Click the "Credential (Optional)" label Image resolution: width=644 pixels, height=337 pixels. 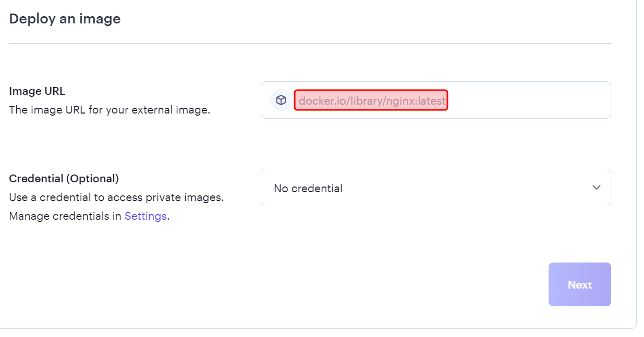click(64, 179)
